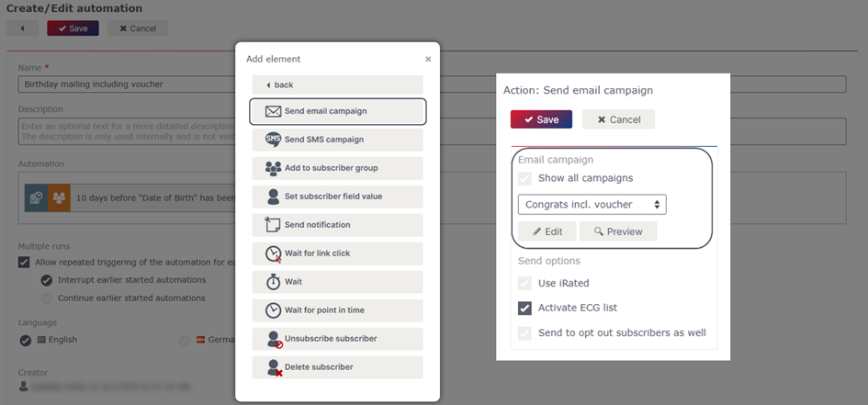Open the Congrats incl. voucher campaign dropdown
Screen dimensions: 868x405
tap(592, 204)
